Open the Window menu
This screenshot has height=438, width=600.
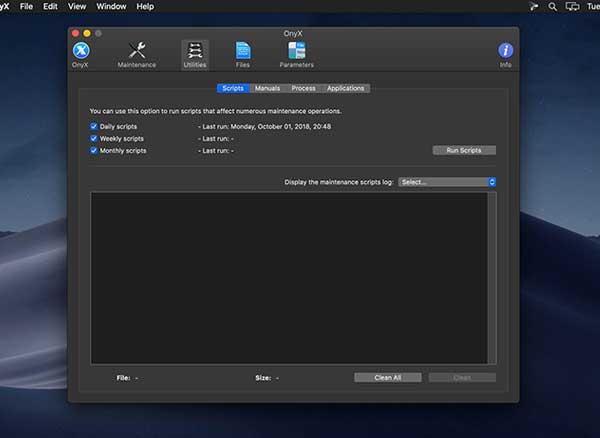pos(111,7)
